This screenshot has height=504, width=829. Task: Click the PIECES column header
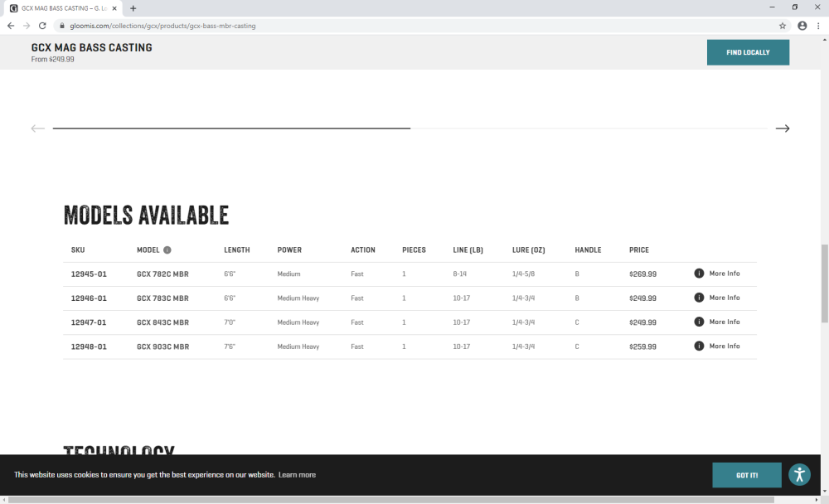tap(414, 250)
